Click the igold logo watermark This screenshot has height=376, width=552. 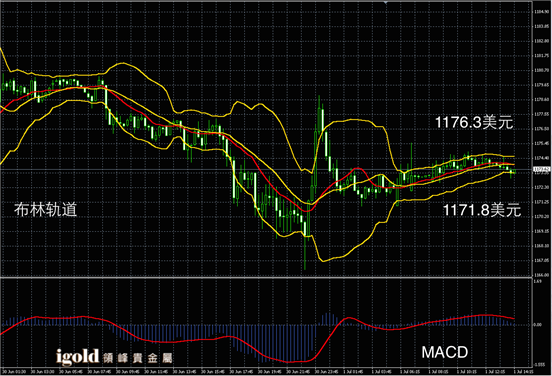coord(78,356)
